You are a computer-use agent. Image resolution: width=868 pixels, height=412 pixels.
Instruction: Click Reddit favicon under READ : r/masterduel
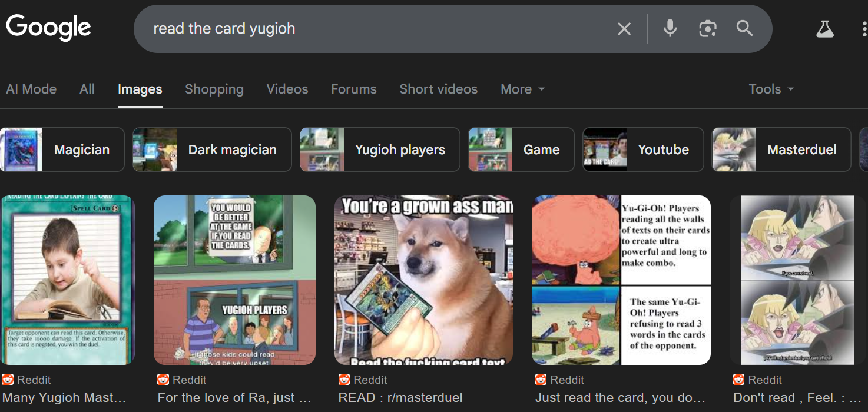[344, 380]
